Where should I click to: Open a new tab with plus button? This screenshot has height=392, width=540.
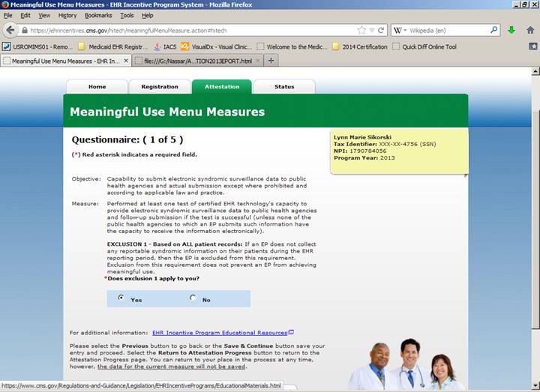(x=271, y=61)
